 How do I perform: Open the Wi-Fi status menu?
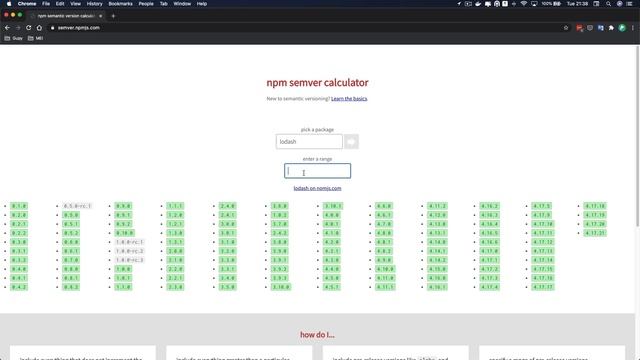pyautogui.click(x=524, y=4)
